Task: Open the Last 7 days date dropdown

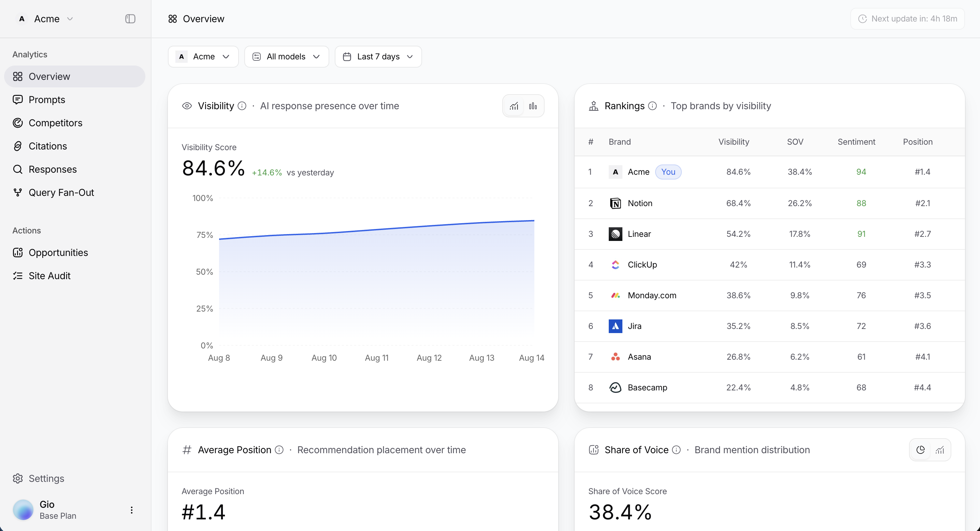Action: tap(378, 57)
